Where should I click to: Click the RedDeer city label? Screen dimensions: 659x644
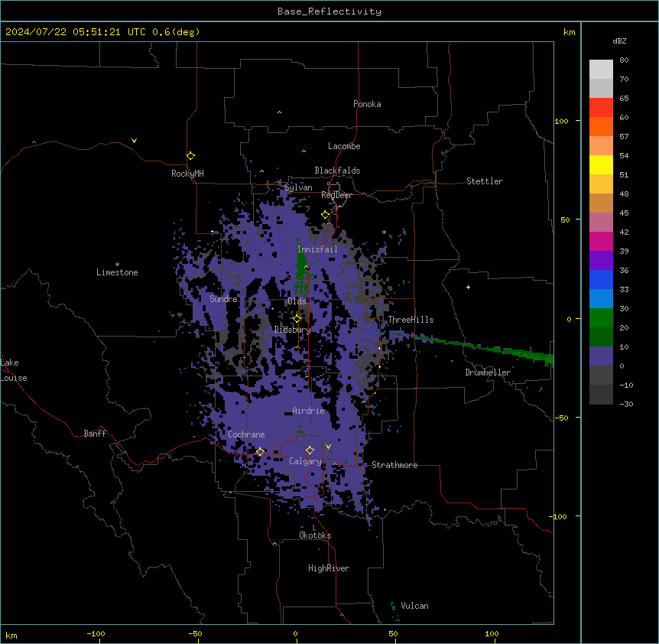(x=336, y=195)
